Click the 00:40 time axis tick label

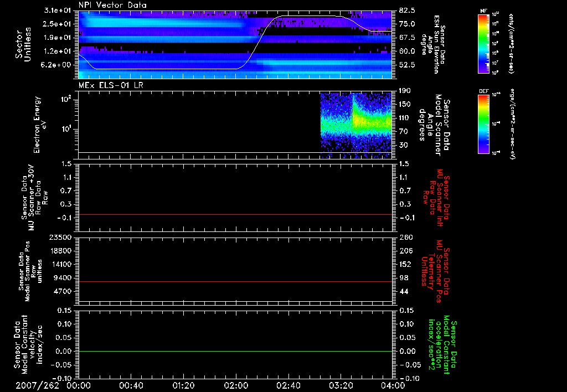(x=131, y=385)
